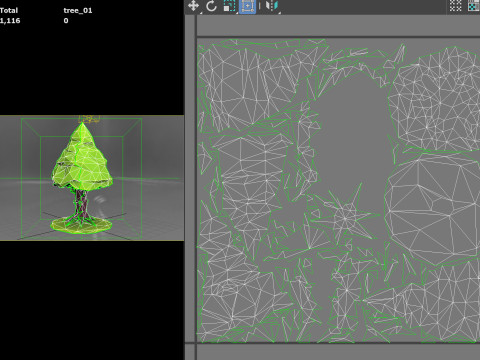Click the Mirror tool icon

click(272, 6)
